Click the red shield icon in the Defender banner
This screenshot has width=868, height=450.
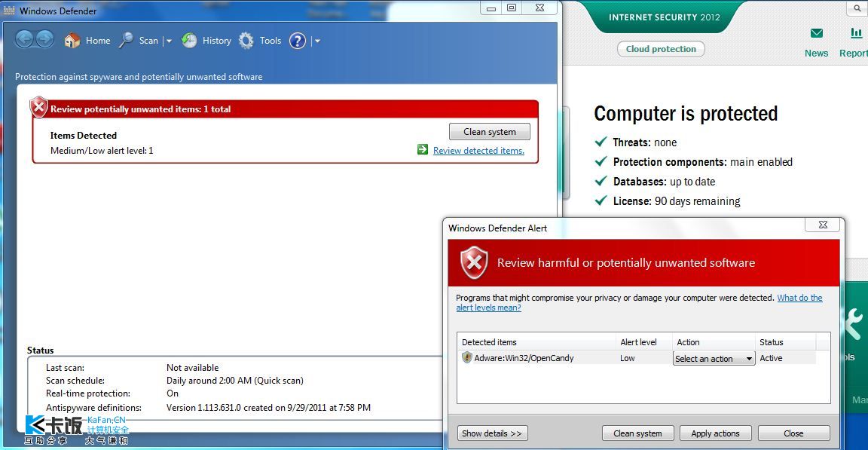pyautogui.click(x=38, y=107)
